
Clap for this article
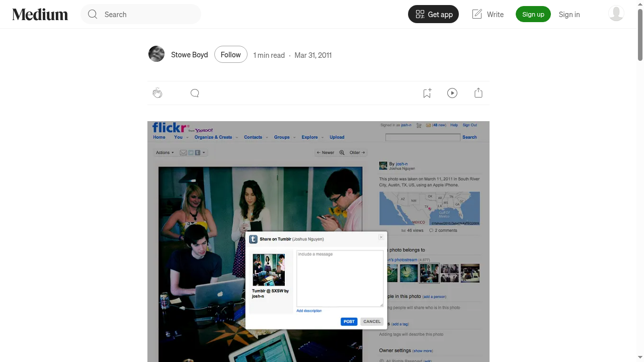coord(157,93)
